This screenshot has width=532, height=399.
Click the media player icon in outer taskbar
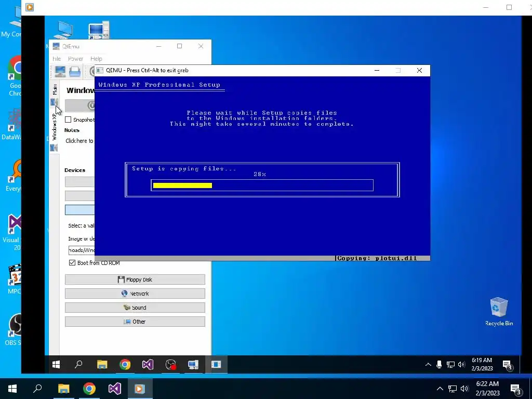click(x=140, y=389)
